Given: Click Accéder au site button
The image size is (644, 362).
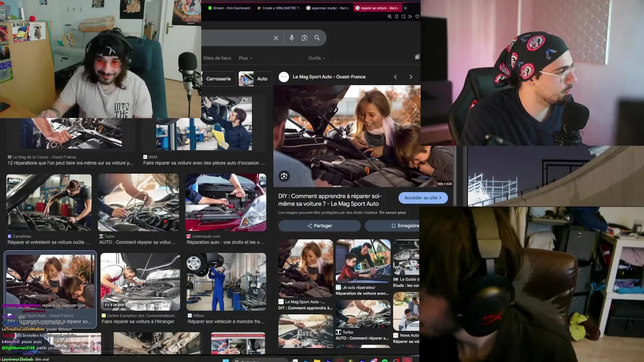Looking at the screenshot, I should point(423,198).
